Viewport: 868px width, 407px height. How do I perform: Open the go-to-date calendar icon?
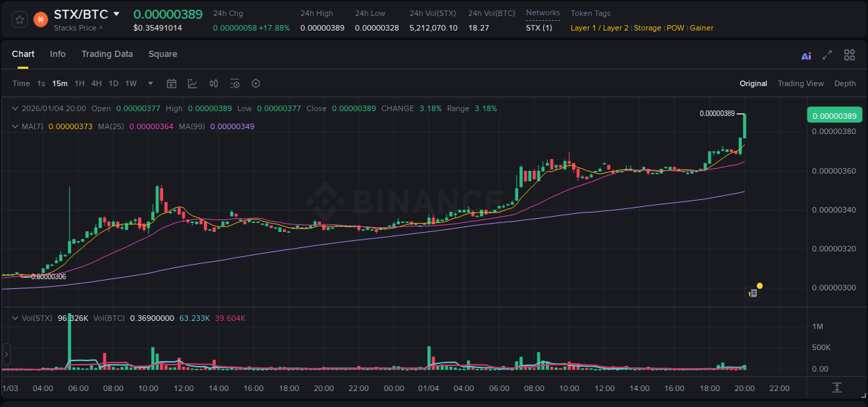pos(172,83)
